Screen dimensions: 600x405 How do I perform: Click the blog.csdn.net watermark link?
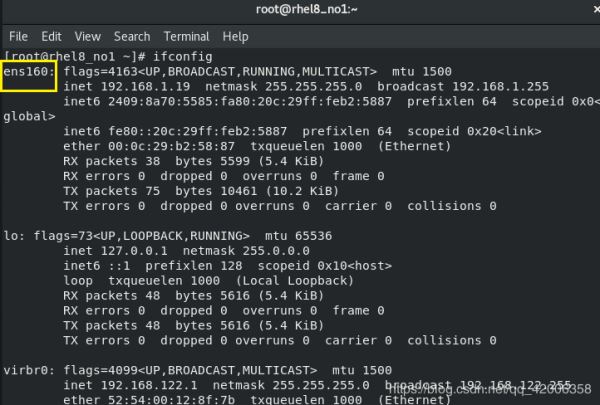(x=490, y=389)
